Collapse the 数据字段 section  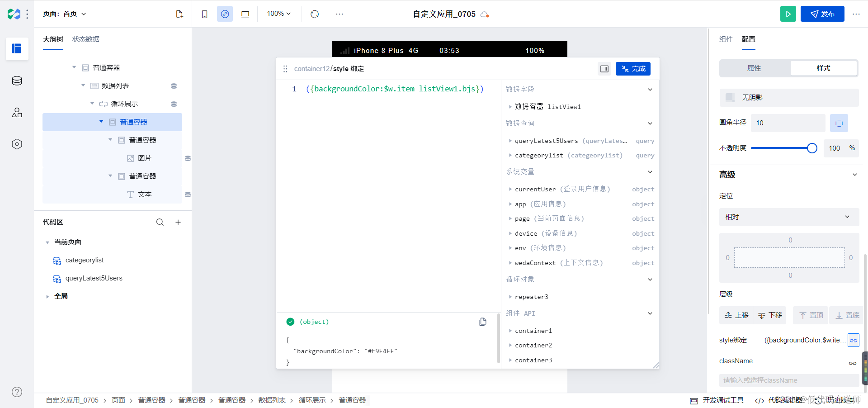[650, 90]
